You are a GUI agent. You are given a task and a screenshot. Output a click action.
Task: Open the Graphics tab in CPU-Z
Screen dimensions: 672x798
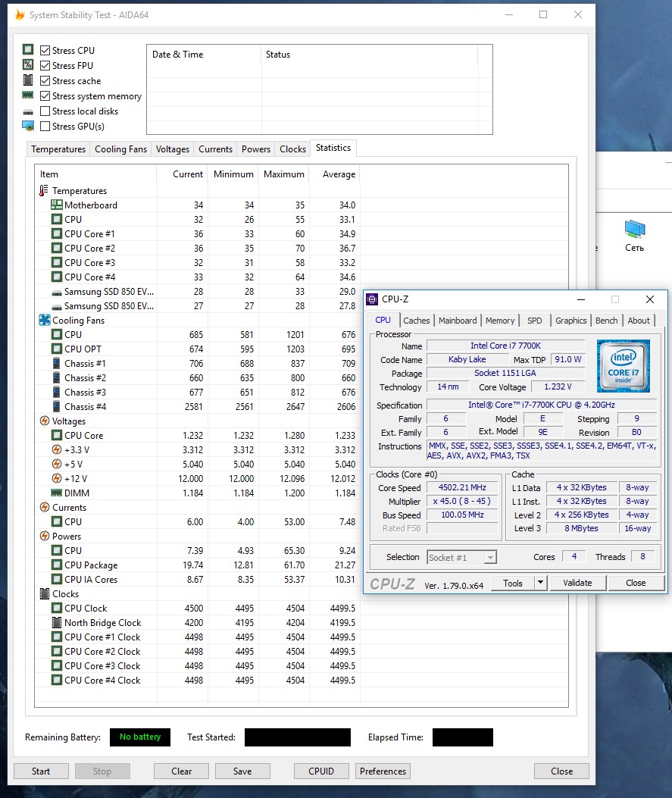(570, 321)
